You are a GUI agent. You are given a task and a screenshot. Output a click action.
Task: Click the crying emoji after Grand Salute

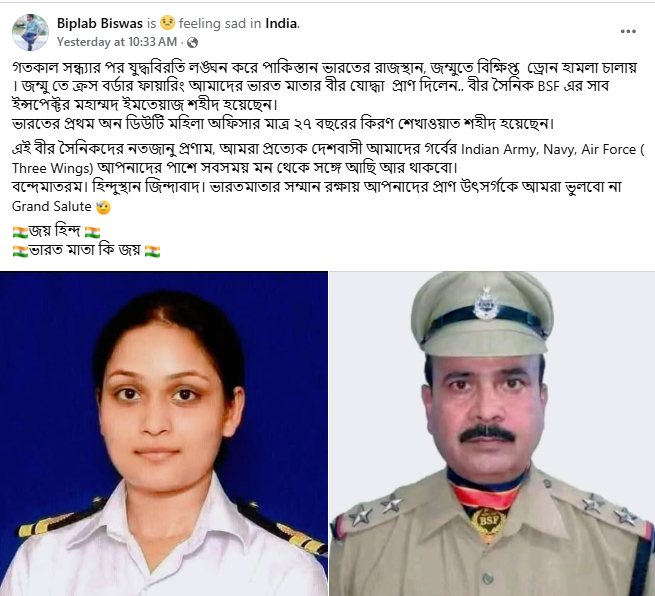(x=104, y=207)
